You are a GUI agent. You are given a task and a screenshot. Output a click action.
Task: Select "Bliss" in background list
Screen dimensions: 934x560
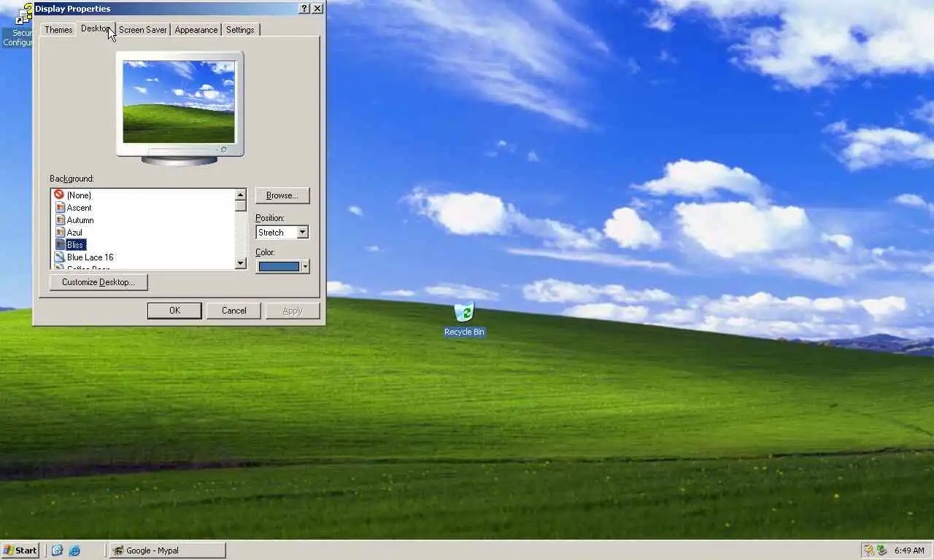(x=76, y=244)
